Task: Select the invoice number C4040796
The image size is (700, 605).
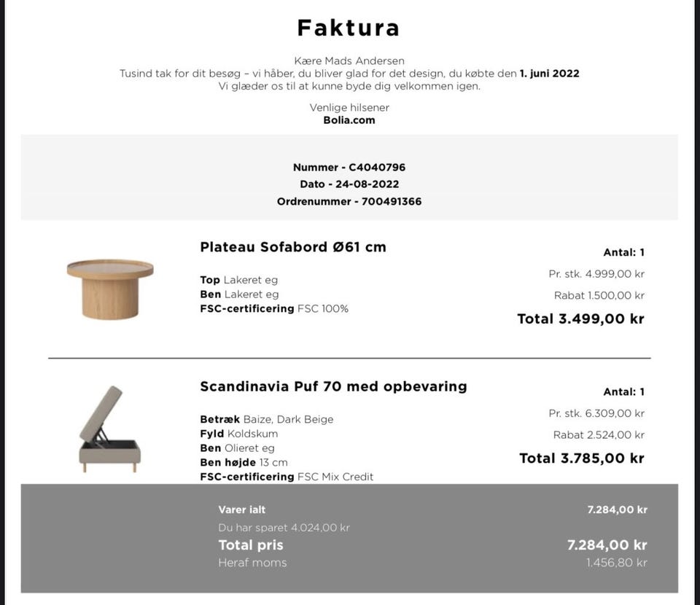Action: (349, 168)
